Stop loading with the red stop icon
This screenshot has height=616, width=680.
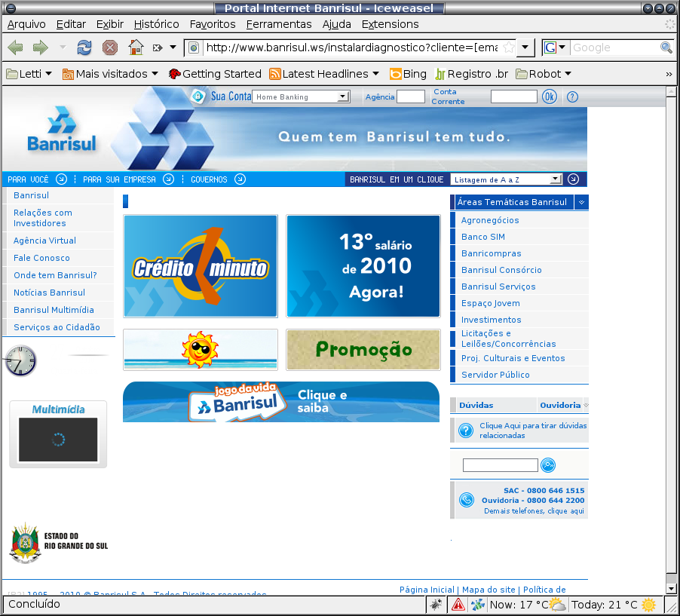[x=110, y=48]
